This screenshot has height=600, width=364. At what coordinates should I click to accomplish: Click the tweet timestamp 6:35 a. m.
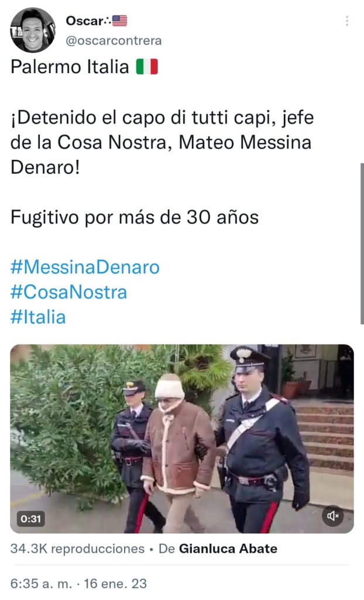click(x=42, y=584)
